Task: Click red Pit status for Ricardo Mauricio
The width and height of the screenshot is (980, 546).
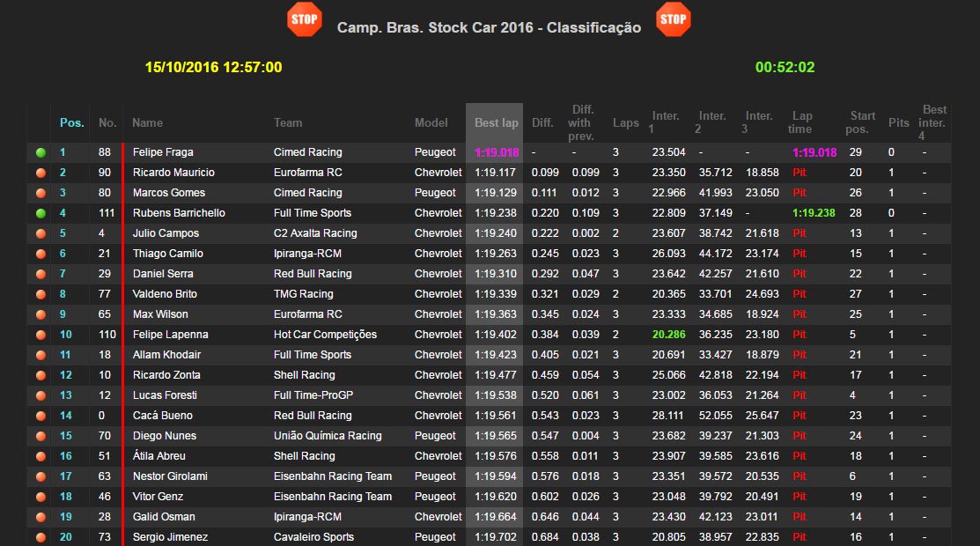Action: click(799, 173)
